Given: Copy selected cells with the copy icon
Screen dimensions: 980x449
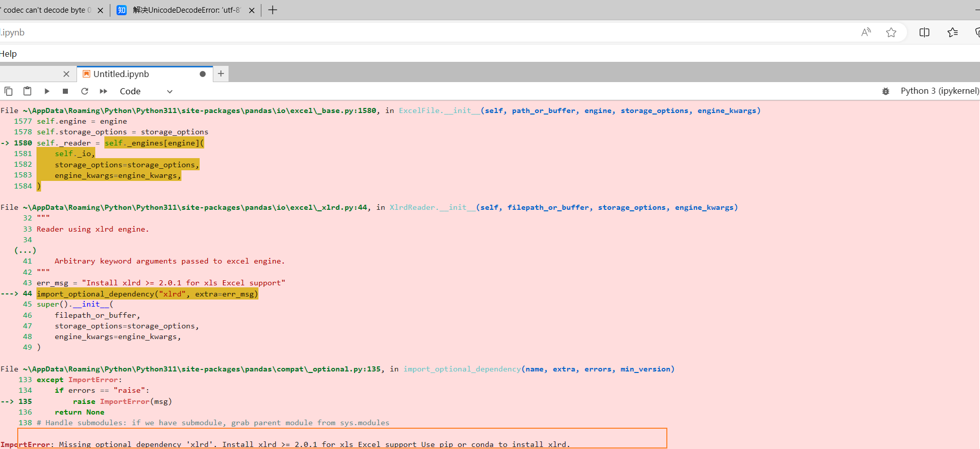Looking at the screenshot, I should tap(9, 91).
